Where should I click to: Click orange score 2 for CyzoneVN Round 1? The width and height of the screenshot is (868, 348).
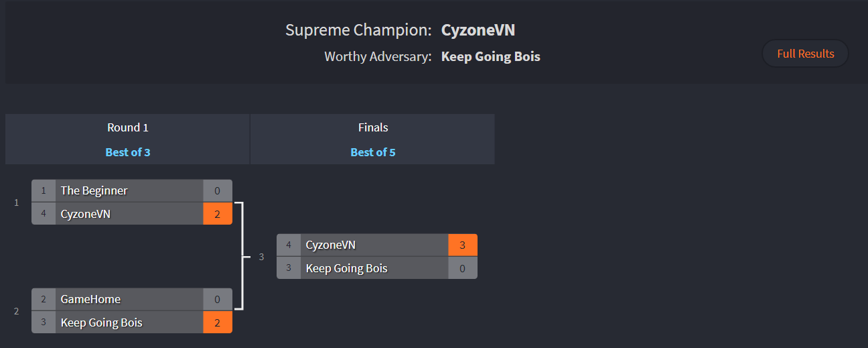coord(218,214)
